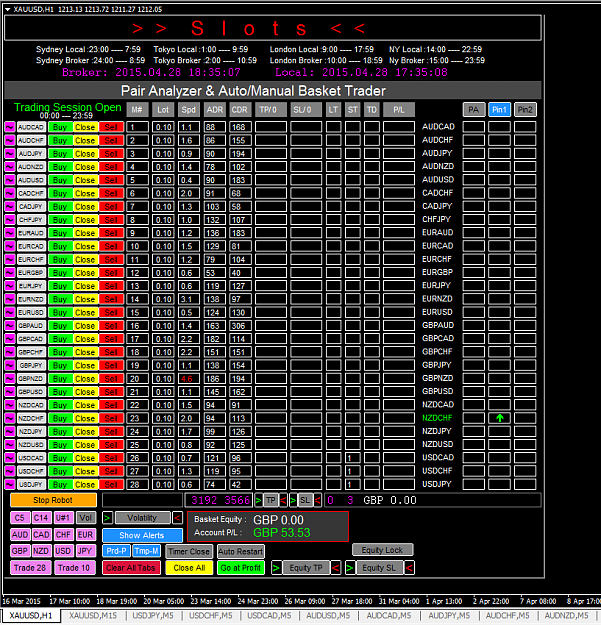
Task: Click the red arrow right of Volatility
Action: point(177,518)
